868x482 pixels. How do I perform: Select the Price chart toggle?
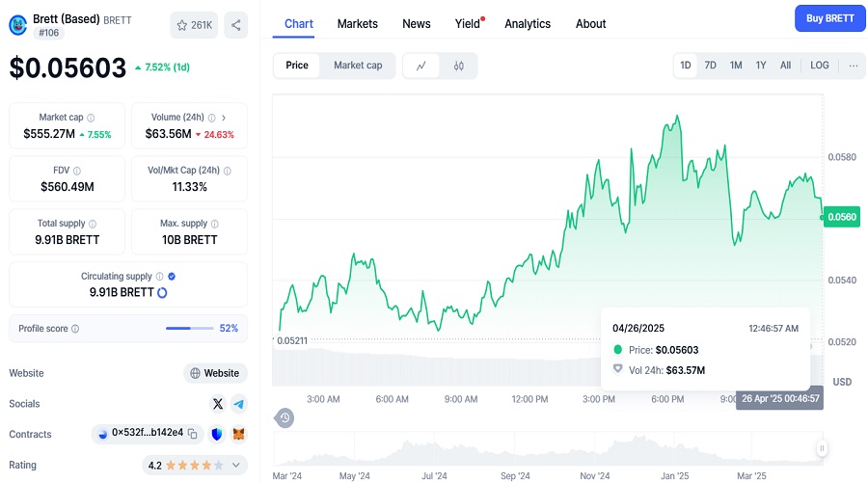(x=297, y=66)
